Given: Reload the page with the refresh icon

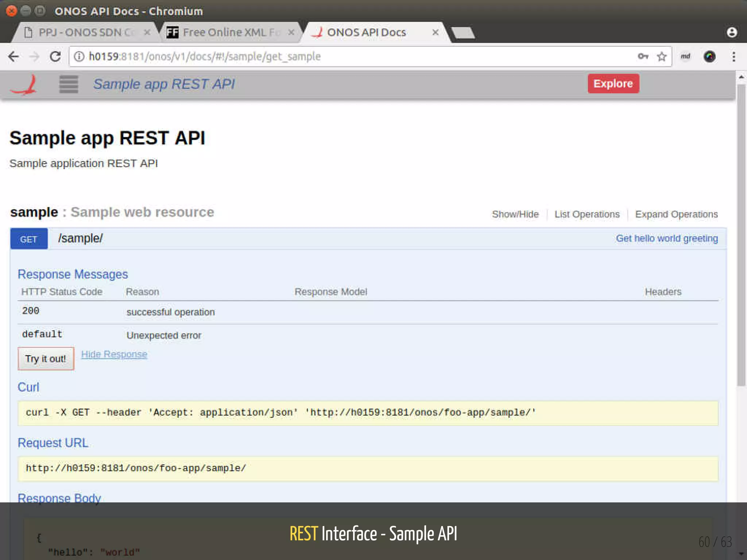Looking at the screenshot, I should point(55,57).
